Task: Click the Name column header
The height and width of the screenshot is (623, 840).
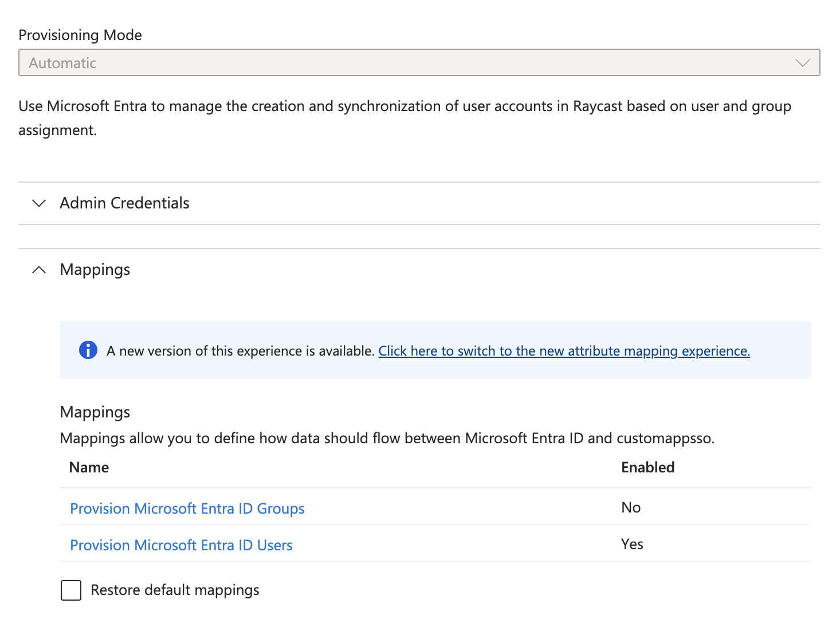Action: [x=89, y=467]
